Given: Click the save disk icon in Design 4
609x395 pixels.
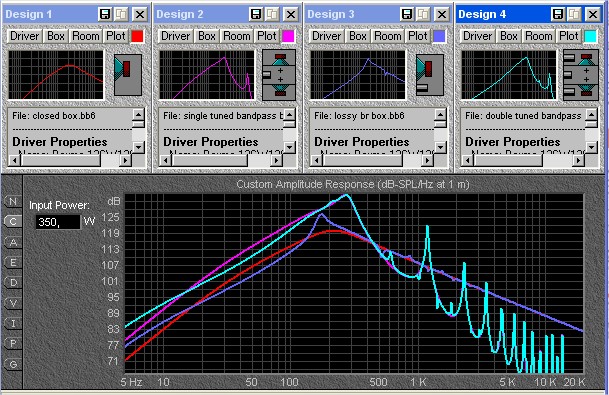Looking at the screenshot, I should [x=558, y=14].
